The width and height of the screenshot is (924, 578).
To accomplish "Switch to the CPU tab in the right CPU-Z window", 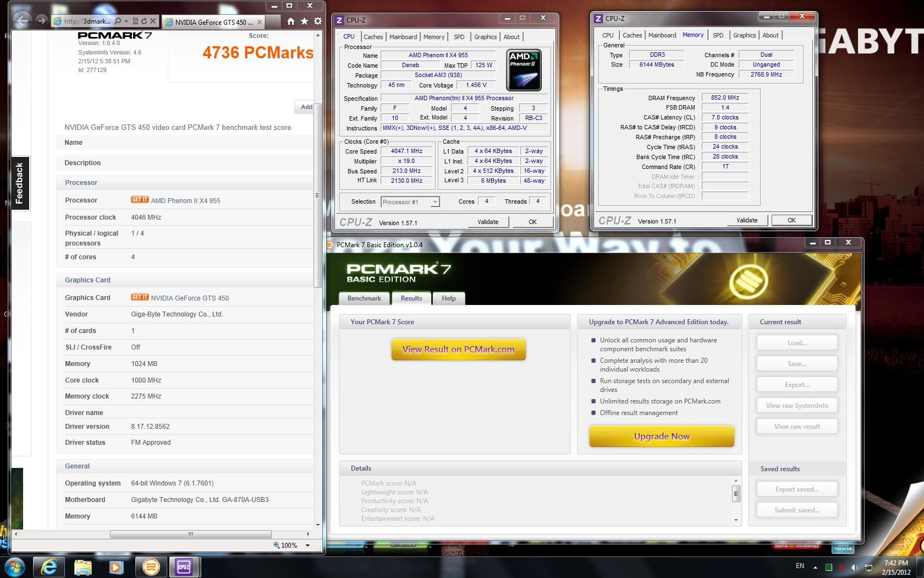I will click(608, 35).
